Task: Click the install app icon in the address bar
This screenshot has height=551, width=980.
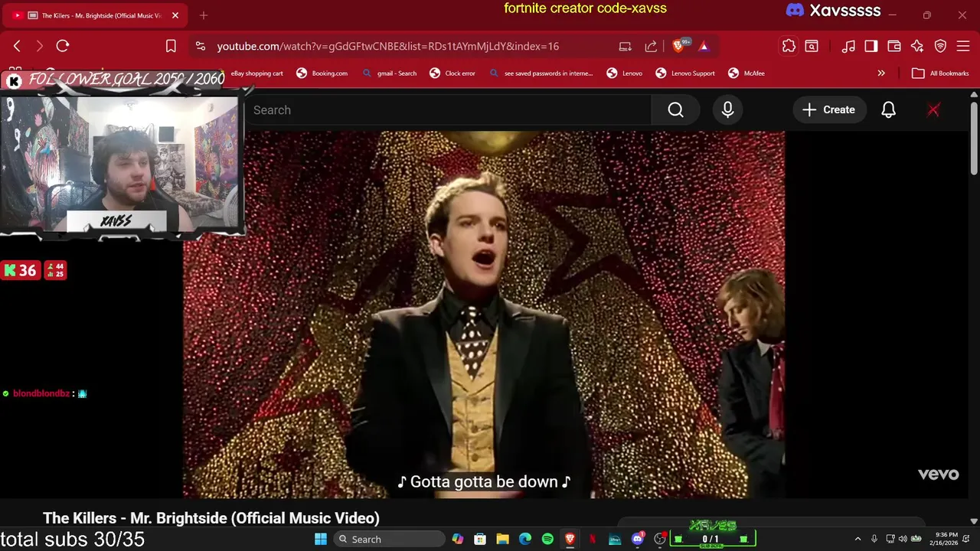Action: click(626, 46)
